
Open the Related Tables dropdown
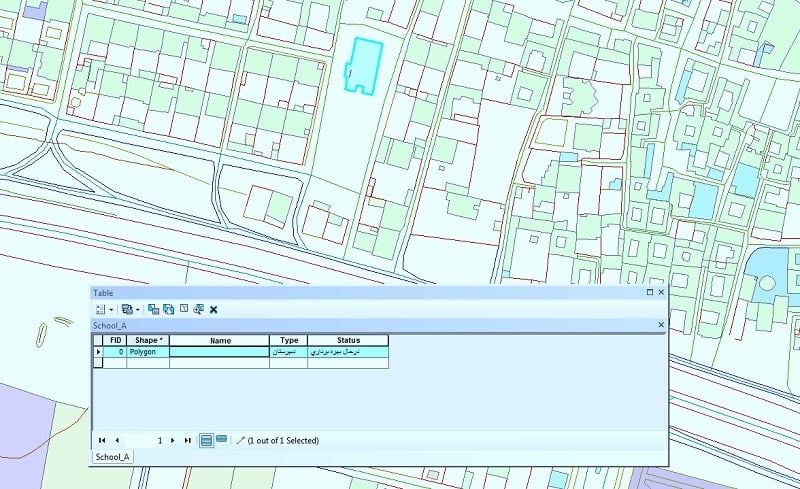click(128, 310)
